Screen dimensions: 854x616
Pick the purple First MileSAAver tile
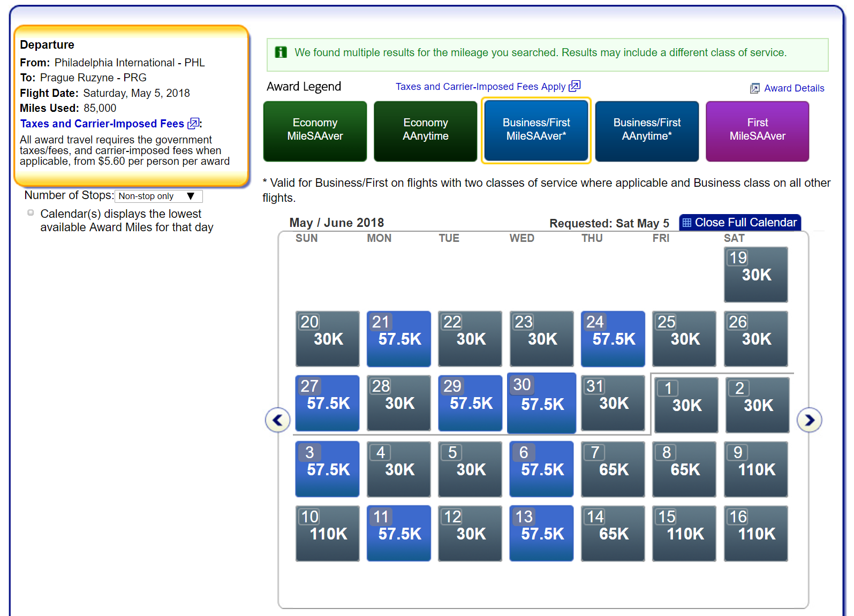[757, 131]
